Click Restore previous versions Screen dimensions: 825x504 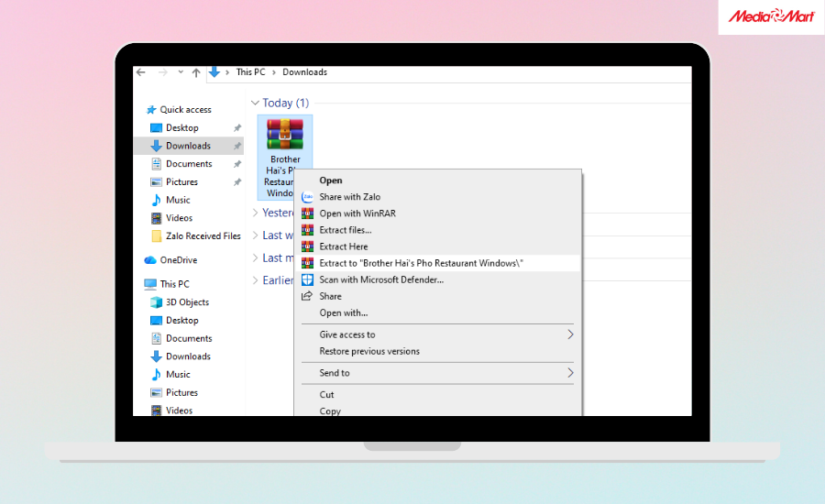(x=368, y=351)
